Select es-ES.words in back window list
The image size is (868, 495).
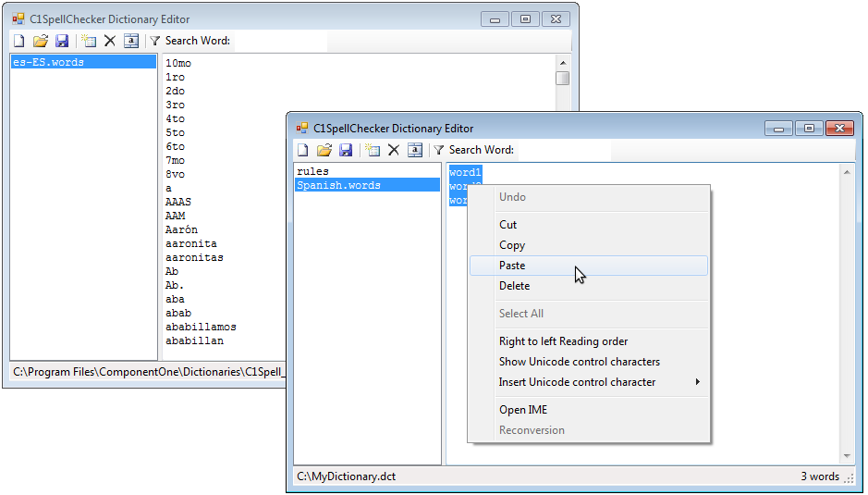83,62
